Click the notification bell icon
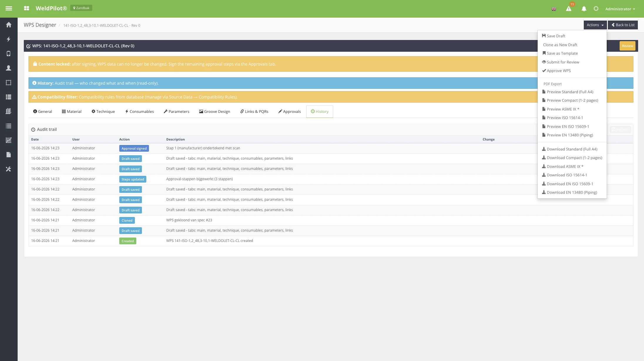Viewport: 644px width, 361px height. tap(584, 9)
